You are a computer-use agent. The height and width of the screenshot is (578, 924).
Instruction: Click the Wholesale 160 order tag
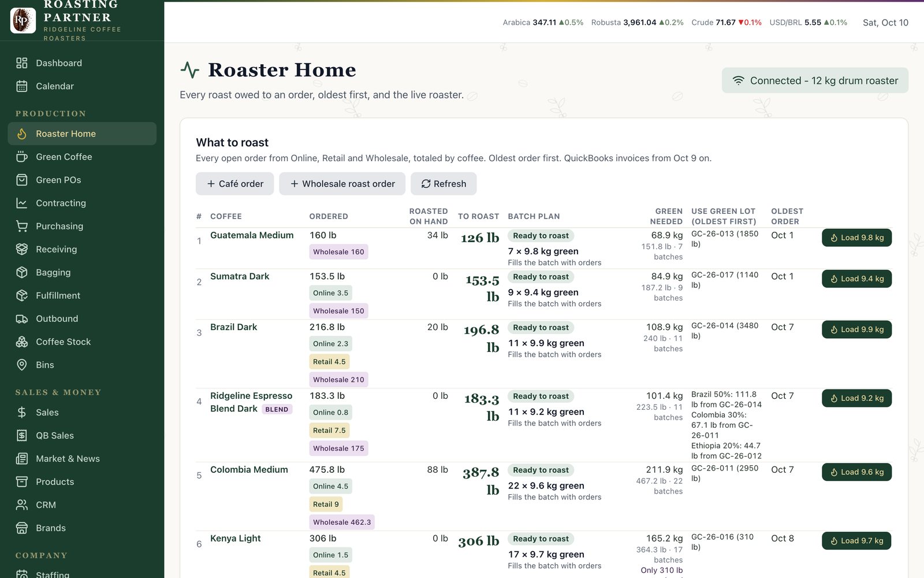pos(338,252)
